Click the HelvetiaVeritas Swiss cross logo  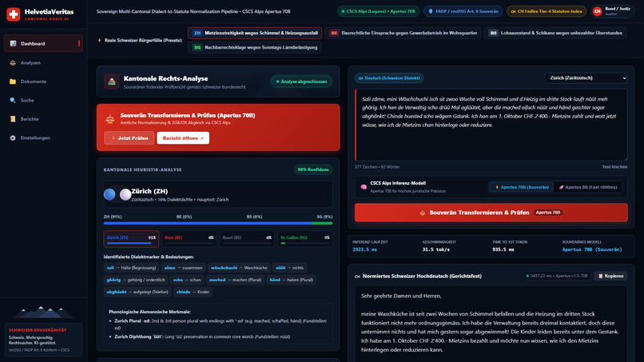[13, 14]
